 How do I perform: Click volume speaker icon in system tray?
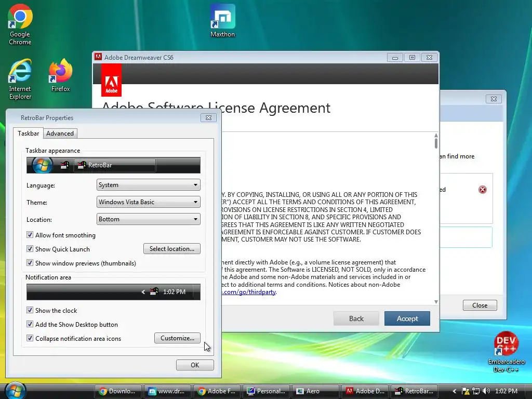pos(486,391)
